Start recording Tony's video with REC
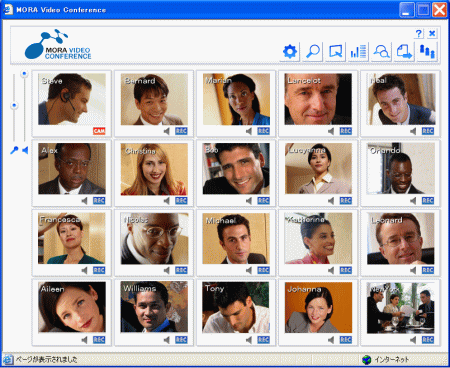 click(263, 340)
